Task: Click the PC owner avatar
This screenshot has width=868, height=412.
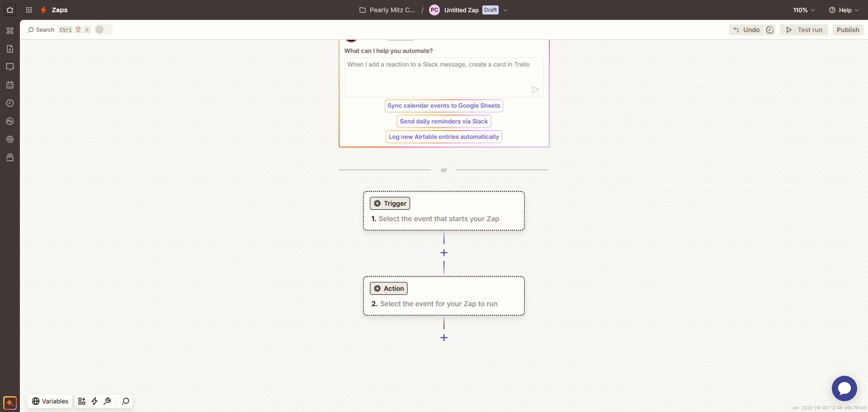Action: 434,10
